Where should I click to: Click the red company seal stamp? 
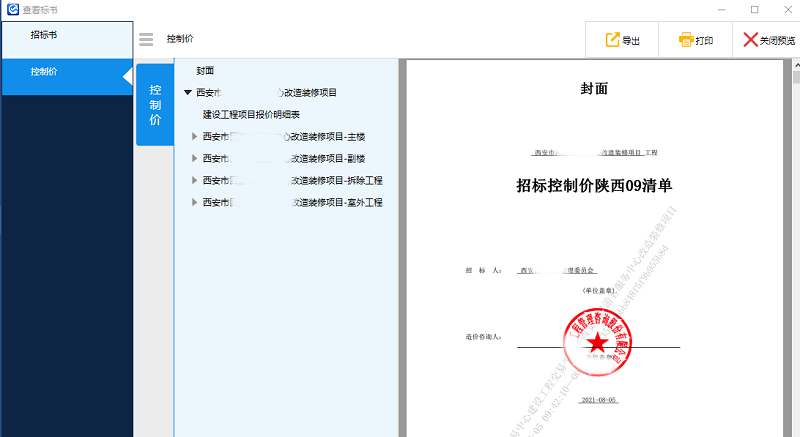coord(597,342)
